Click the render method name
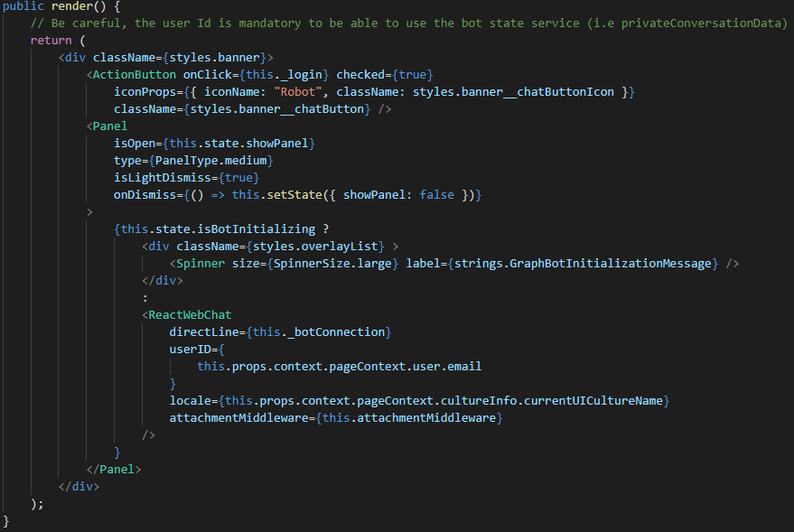 (71, 6)
